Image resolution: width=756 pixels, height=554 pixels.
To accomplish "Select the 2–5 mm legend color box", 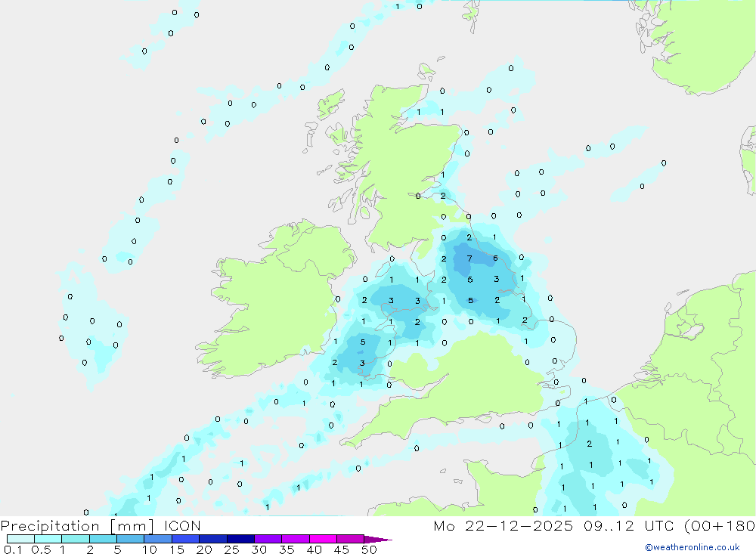I will click(103, 539).
